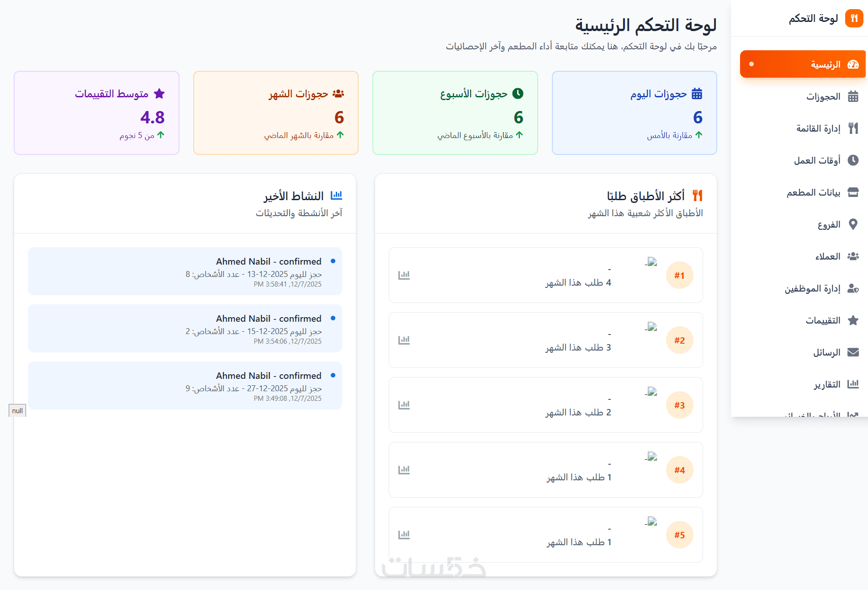Click the clock icon for أوقات العمل
Image resolution: width=868 pixels, height=590 pixels.
point(852,160)
